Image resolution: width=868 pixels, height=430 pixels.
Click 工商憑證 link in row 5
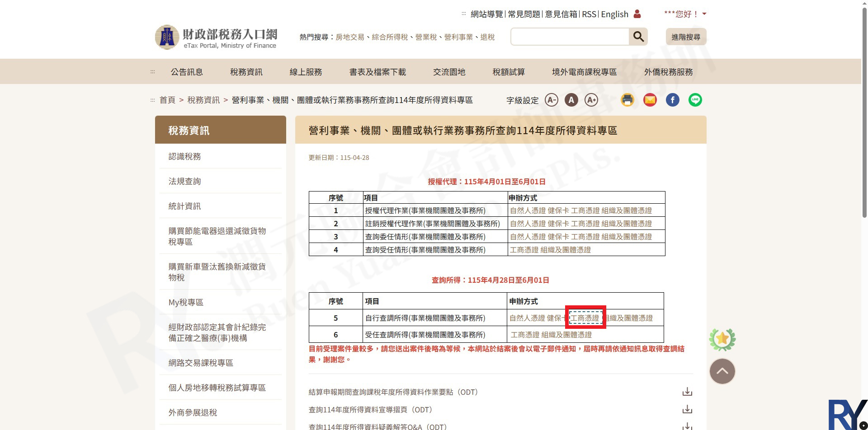point(585,318)
